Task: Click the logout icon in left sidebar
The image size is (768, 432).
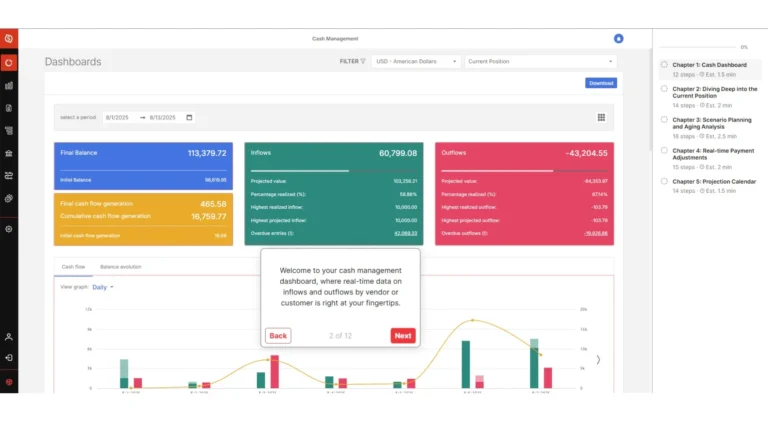Action: pyautogui.click(x=9, y=357)
